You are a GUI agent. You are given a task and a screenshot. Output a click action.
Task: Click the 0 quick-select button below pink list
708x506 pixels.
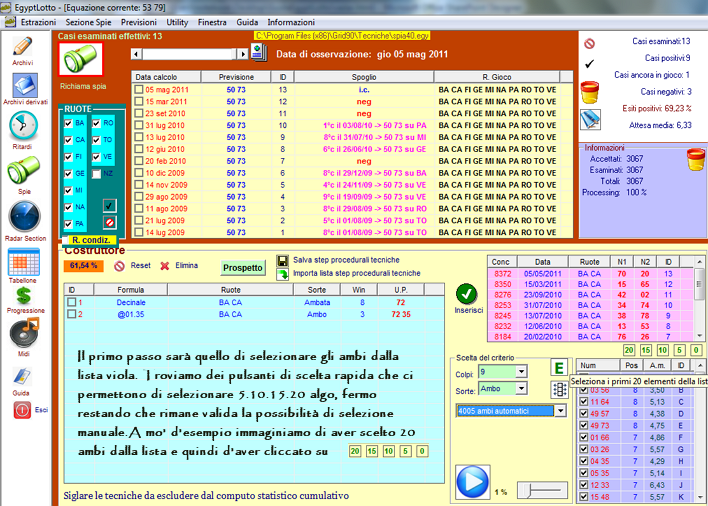pyautogui.click(x=696, y=350)
